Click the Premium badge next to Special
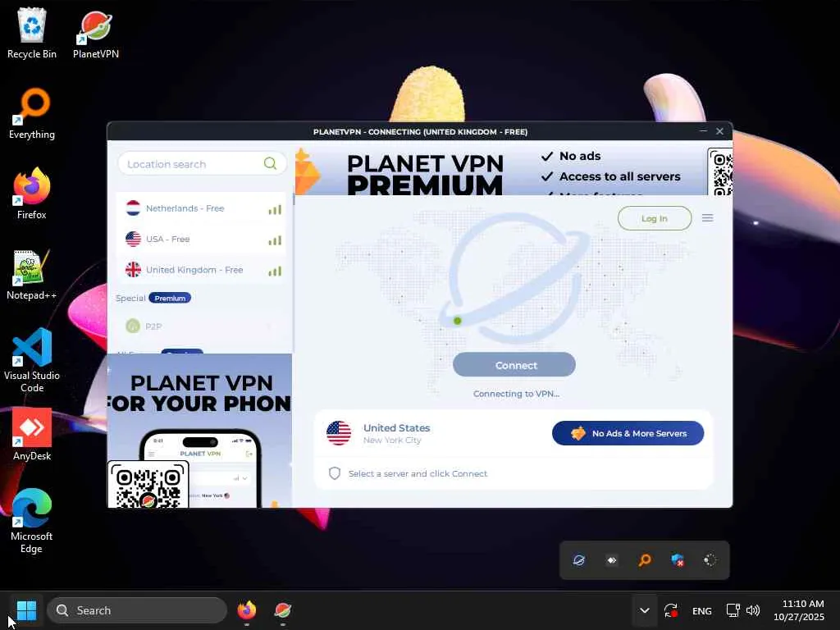 (x=170, y=298)
